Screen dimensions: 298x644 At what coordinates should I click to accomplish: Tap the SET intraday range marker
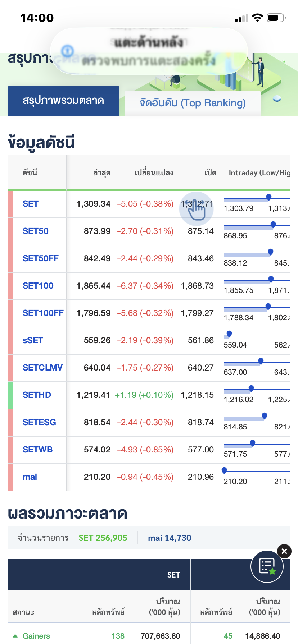coord(269,197)
